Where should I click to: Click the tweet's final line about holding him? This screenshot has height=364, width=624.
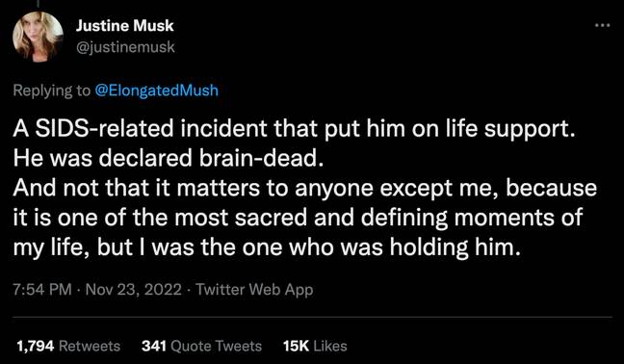[x=267, y=247]
